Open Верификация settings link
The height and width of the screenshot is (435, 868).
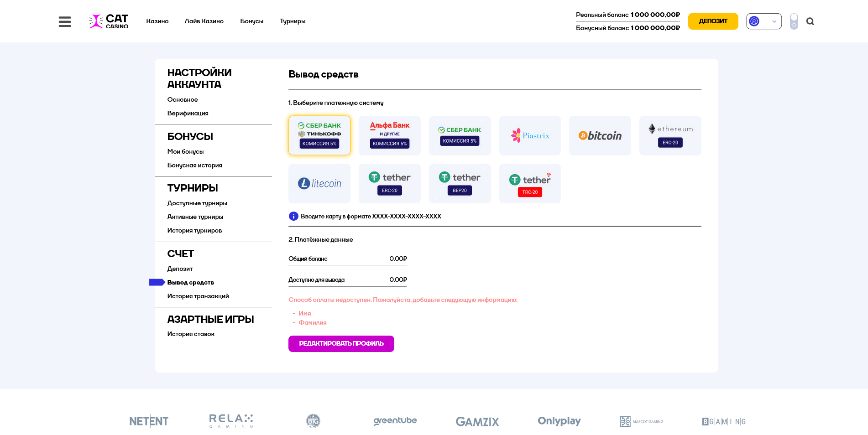click(188, 114)
